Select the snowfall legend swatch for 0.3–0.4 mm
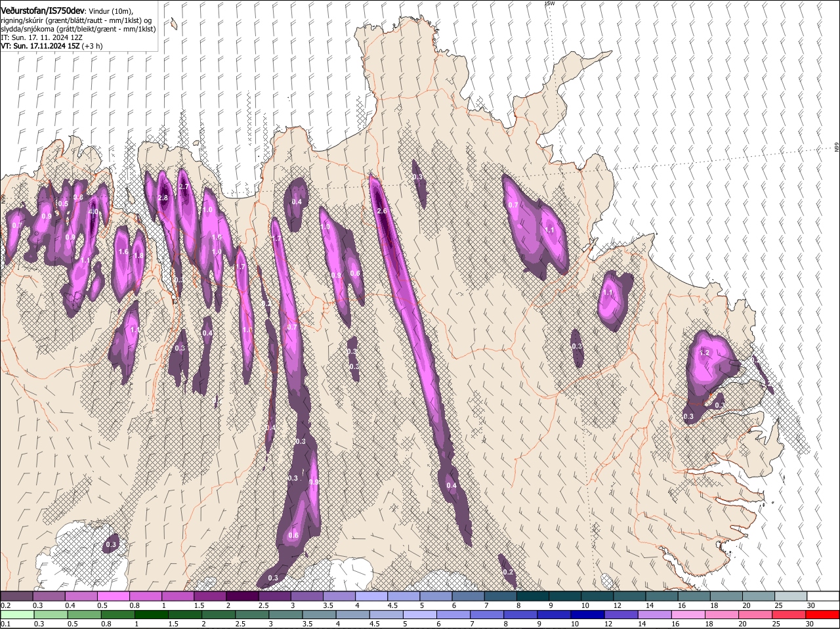840x629 pixels. (49, 596)
